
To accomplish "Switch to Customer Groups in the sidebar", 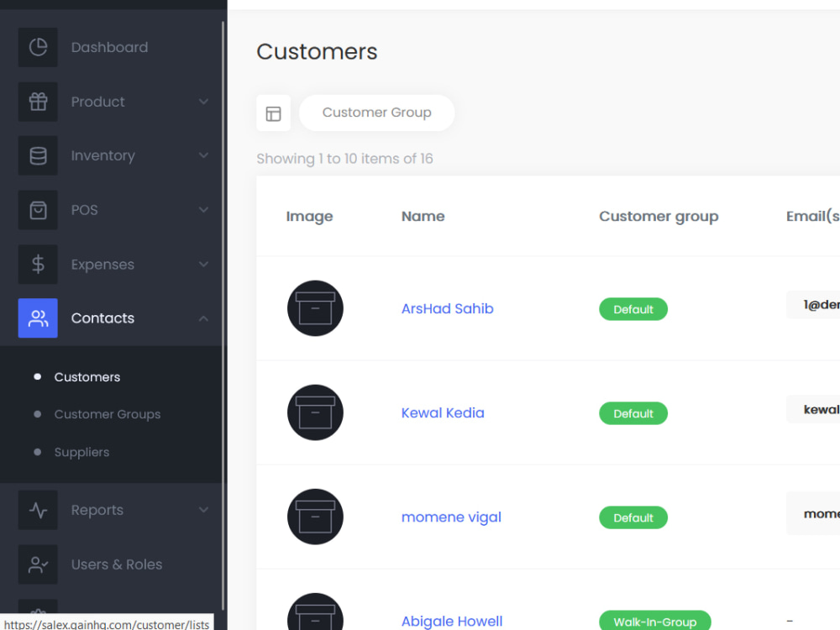I will [x=108, y=414].
